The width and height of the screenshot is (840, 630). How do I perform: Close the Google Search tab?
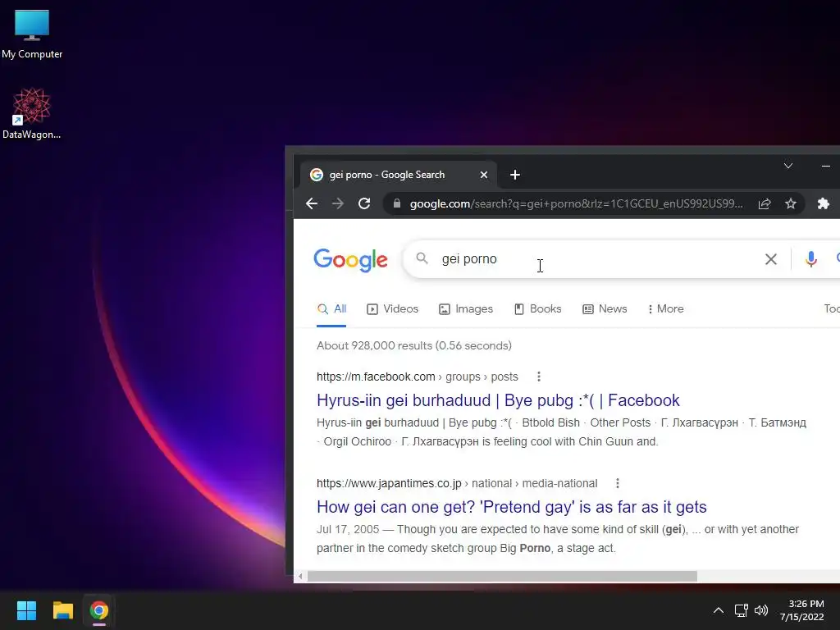click(484, 175)
